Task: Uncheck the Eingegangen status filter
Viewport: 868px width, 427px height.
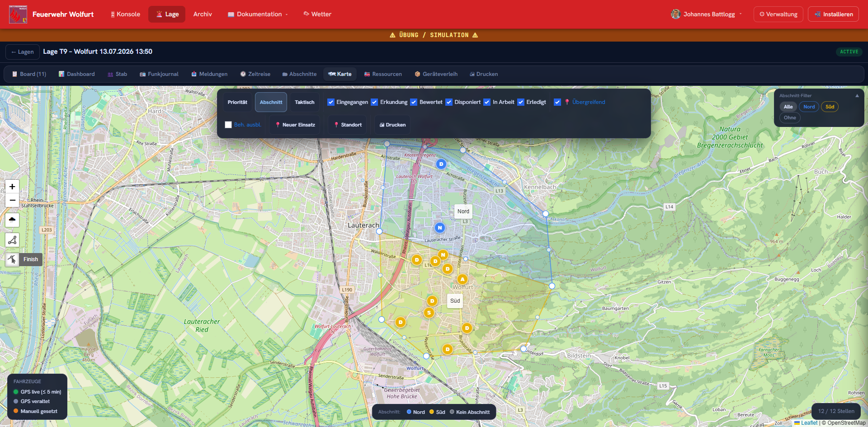Action: coord(331,102)
